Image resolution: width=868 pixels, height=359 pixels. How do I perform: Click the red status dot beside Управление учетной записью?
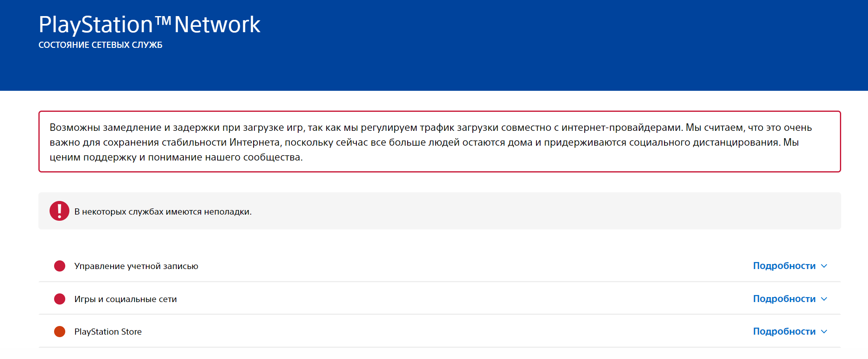(x=60, y=266)
